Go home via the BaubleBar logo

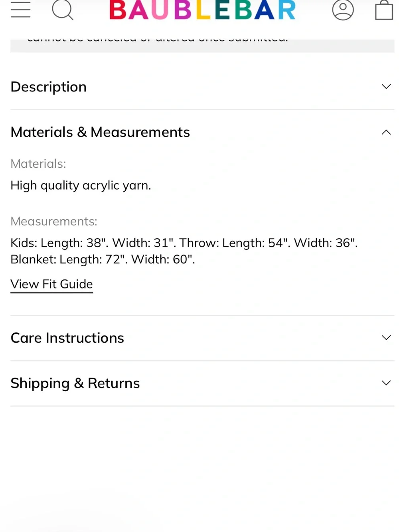(x=203, y=10)
